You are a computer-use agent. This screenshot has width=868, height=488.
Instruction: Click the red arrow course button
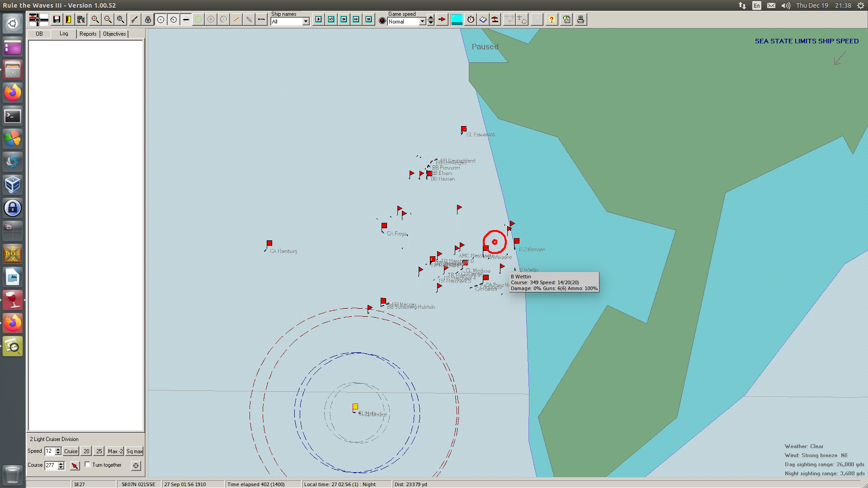[x=75, y=465]
